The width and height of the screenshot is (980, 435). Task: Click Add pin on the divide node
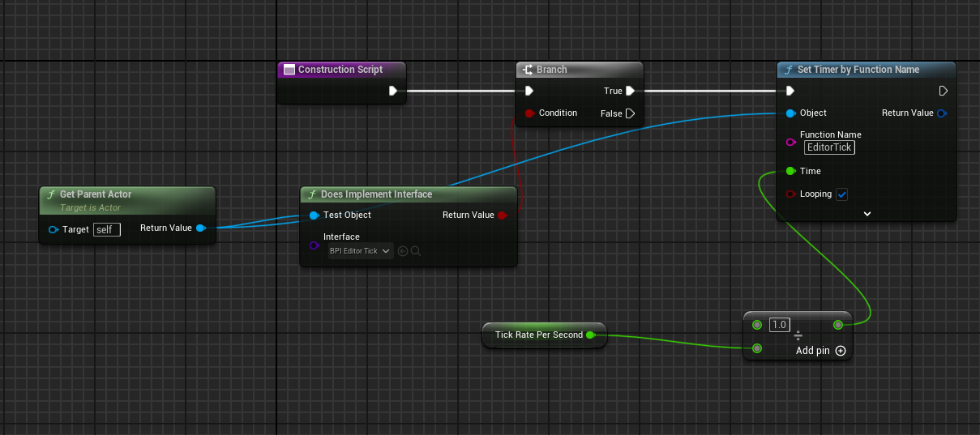point(820,351)
